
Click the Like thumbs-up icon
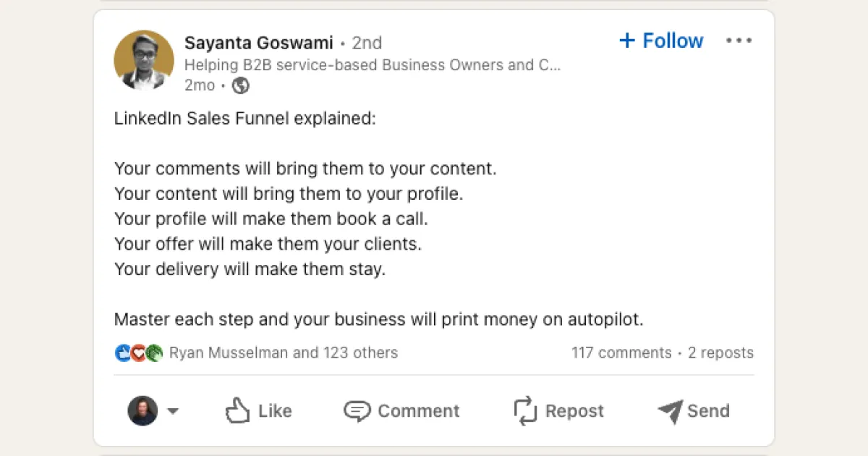(239, 410)
